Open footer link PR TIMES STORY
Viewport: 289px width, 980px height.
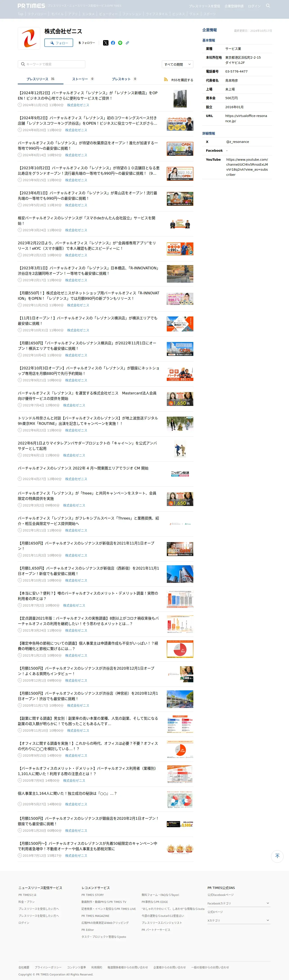pyautogui.click(x=93, y=895)
